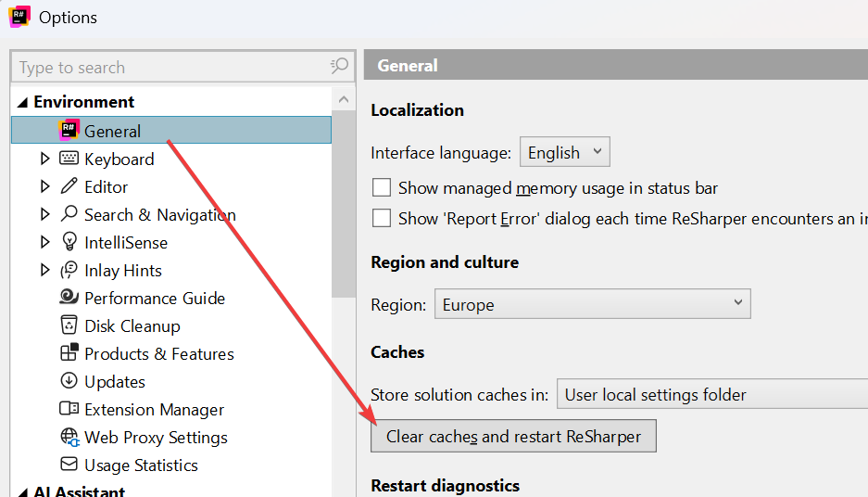Image resolution: width=868 pixels, height=497 pixels.
Task: Enable Show managed memory usage in status bar
Action: [x=382, y=188]
